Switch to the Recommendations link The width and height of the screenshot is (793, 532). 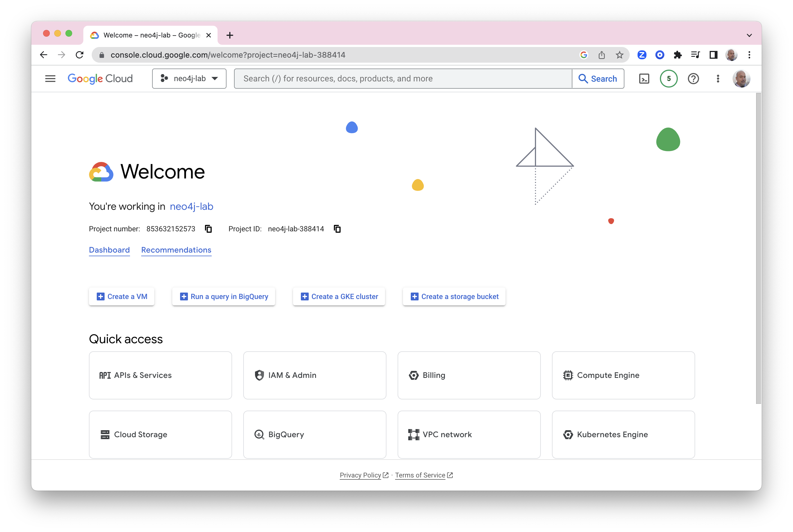tap(176, 250)
